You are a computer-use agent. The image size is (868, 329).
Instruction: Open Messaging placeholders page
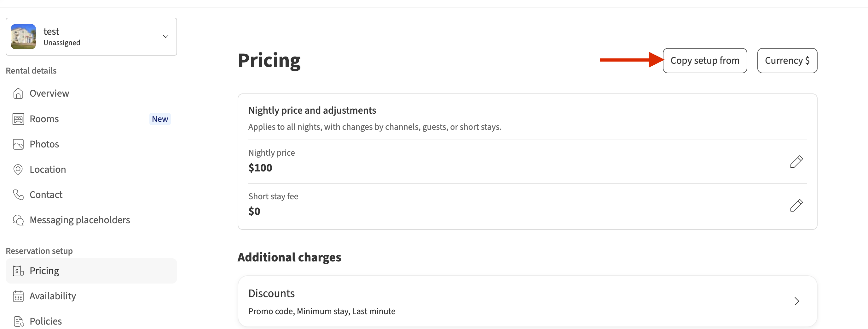pyautogui.click(x=79, y=220)
